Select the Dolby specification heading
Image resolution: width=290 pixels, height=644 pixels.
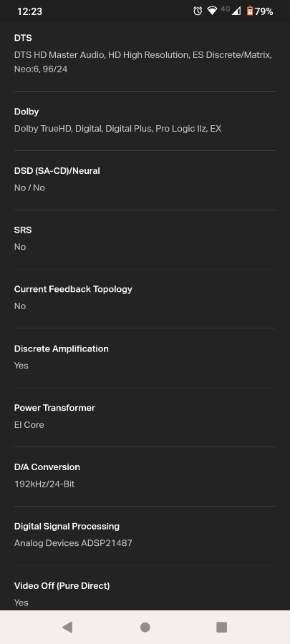click(26, 112)
